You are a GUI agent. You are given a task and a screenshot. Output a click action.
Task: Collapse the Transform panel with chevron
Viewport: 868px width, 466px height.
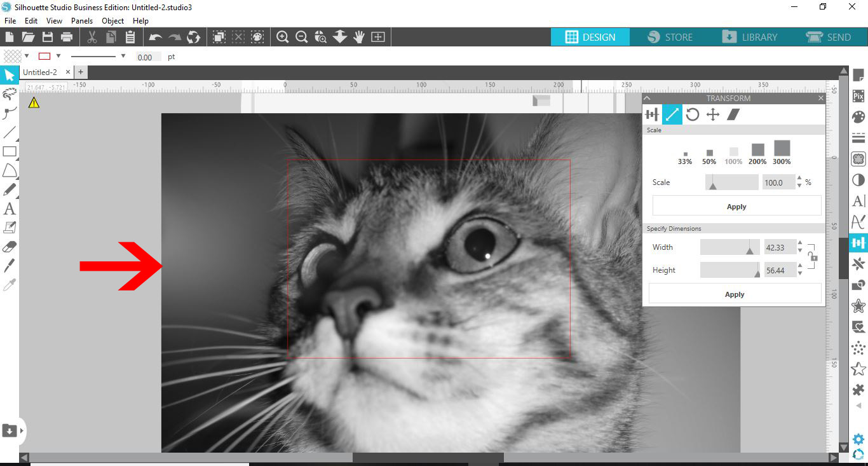pos(648,99)
